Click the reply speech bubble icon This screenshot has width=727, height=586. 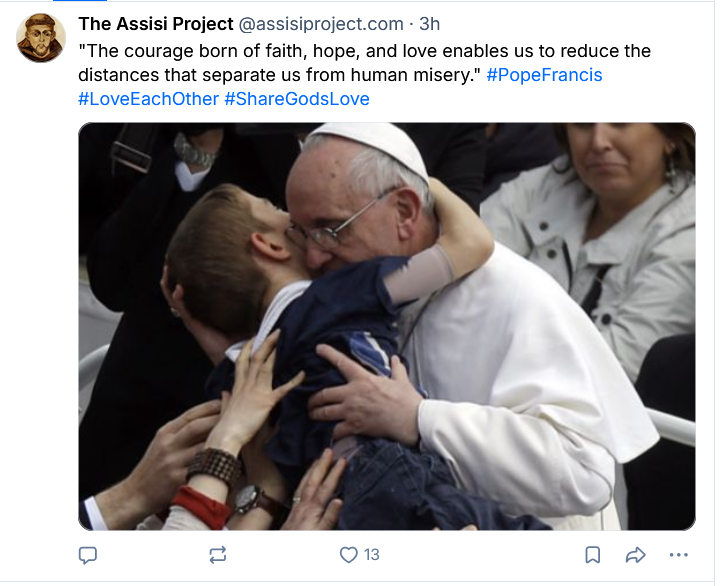(x=88, y=554)
